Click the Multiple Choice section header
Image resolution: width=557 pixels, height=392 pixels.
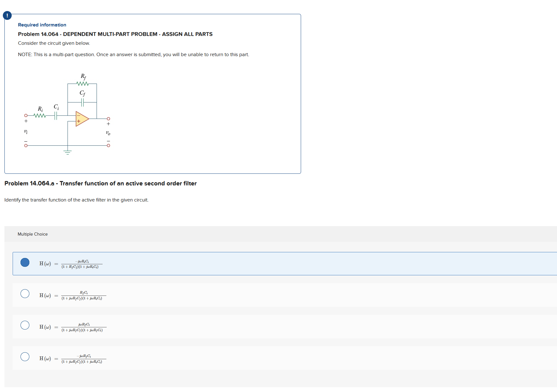pyautogui.click(x=33, y=234)
